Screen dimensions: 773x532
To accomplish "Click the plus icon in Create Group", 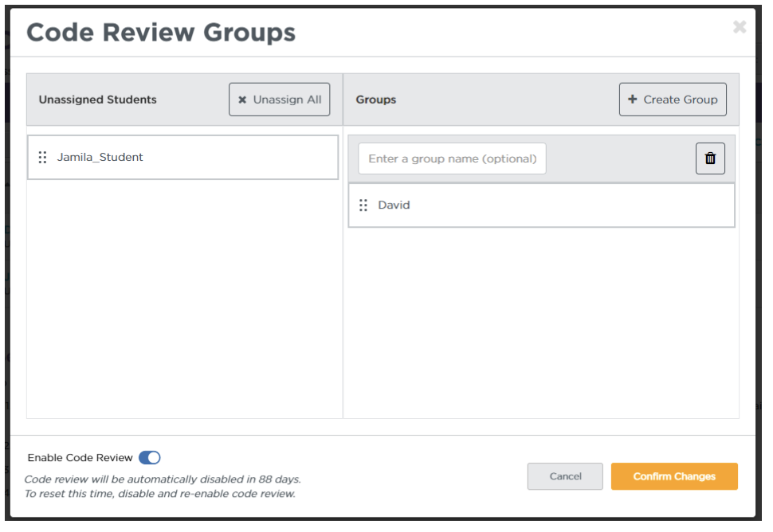I will pos(633,100).
